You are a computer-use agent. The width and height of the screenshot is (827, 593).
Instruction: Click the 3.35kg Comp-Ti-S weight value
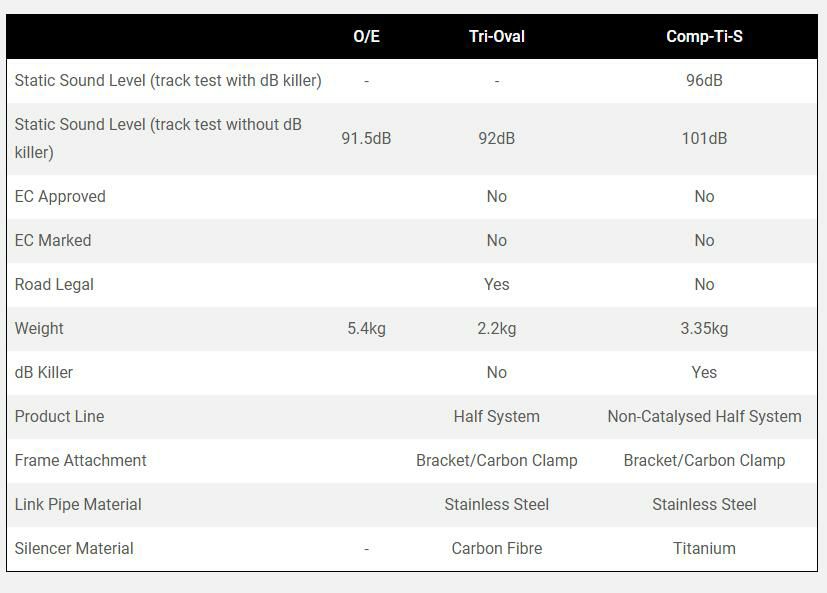(704, 329)
